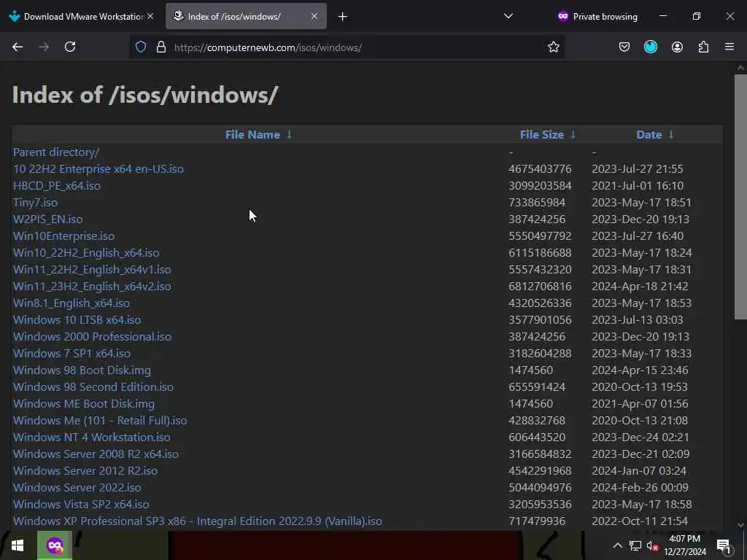Download Win10_22H2_English_x64.iso
747x560 pixels.
coord(86,253)
